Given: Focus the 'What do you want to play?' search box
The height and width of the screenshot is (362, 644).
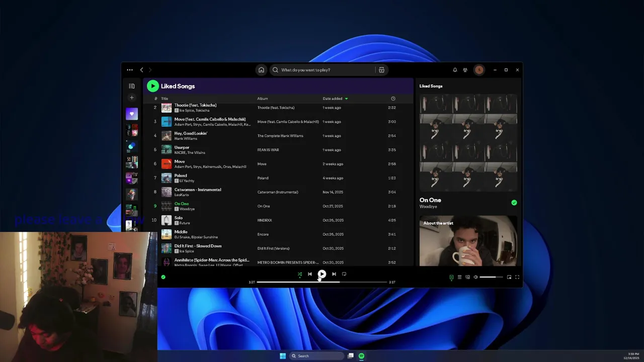Looking at the screenshot, I should click(322, 70).
